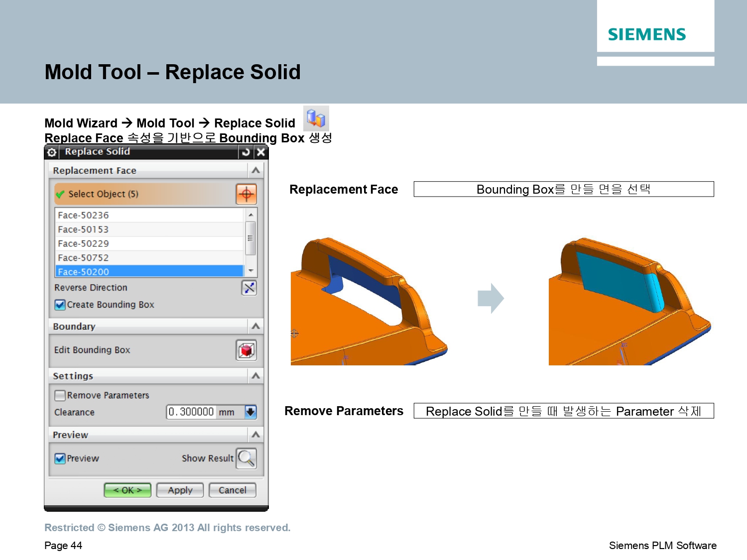Reset the Replace Solid dialog
This screenshot has height=560, width=747.
pos(246,152)
